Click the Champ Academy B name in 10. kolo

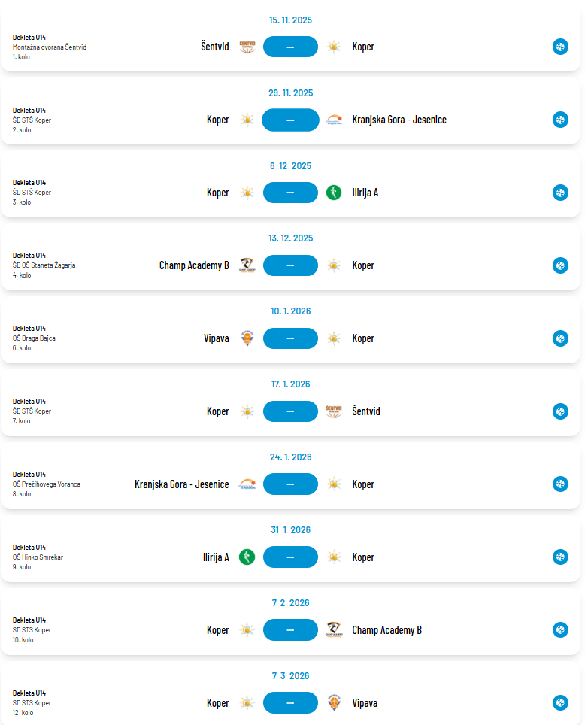(386, 630)
